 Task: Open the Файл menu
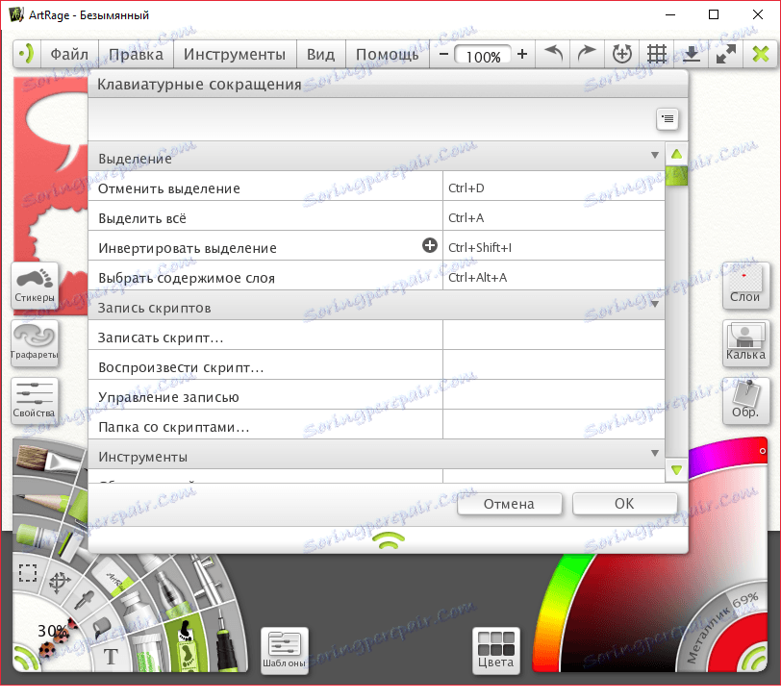coord(69,54)
